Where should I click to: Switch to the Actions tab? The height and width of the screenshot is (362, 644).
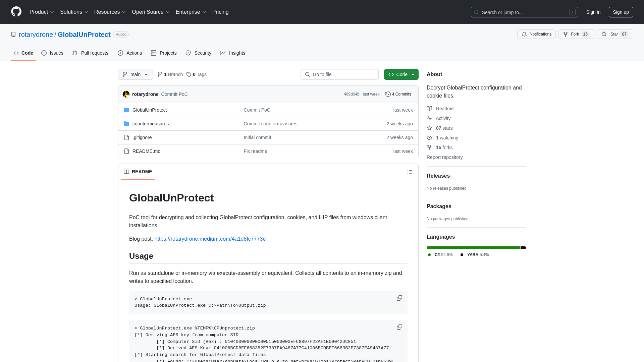tap(130, 53)
